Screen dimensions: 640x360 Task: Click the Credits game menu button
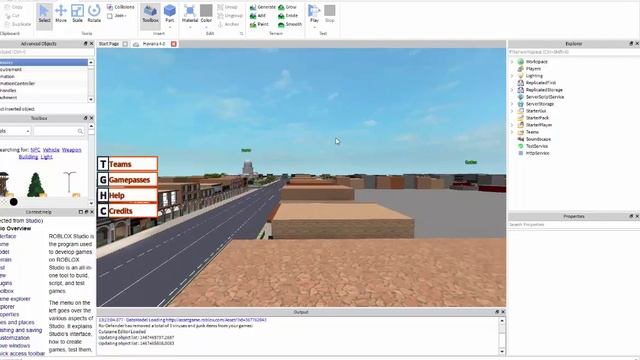pos(127,211)
